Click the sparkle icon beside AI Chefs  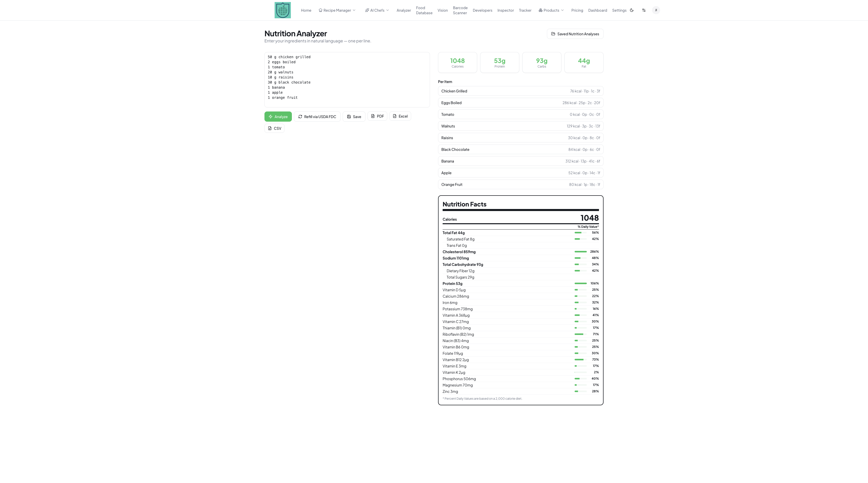pos(367,10)
